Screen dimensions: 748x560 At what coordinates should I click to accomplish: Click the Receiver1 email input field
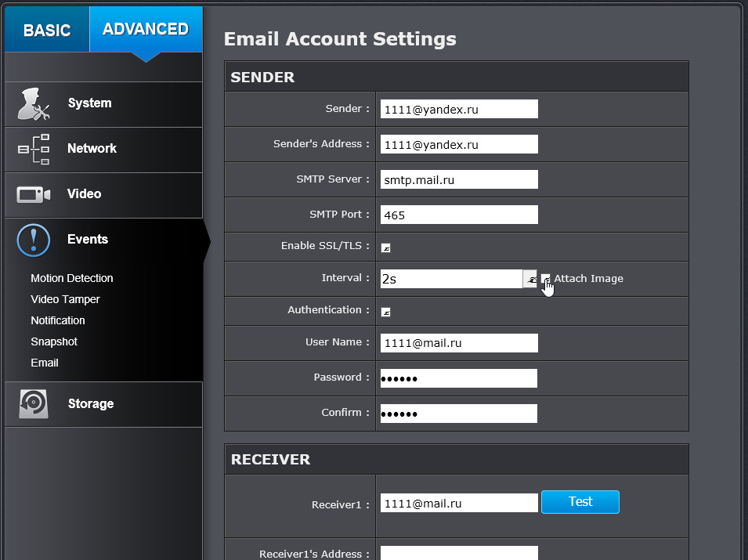[459, 504]
